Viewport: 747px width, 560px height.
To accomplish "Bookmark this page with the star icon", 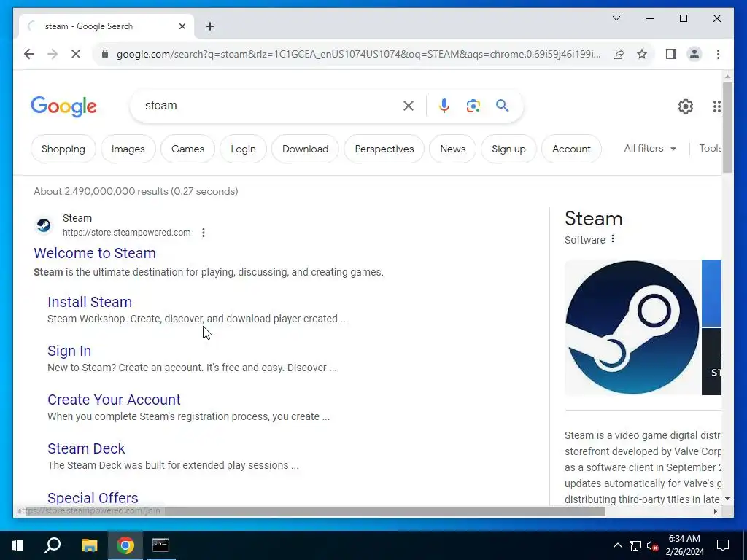I will 642,54.
